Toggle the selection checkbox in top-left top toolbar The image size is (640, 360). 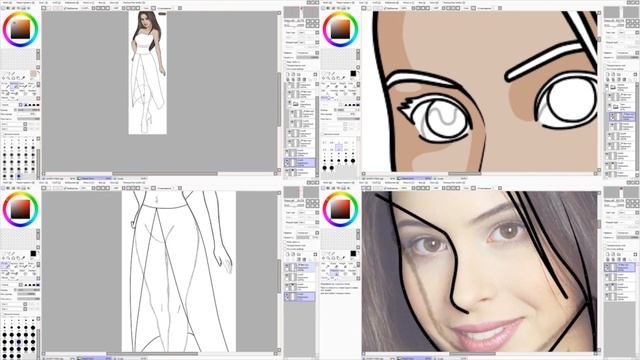[65, 8]
